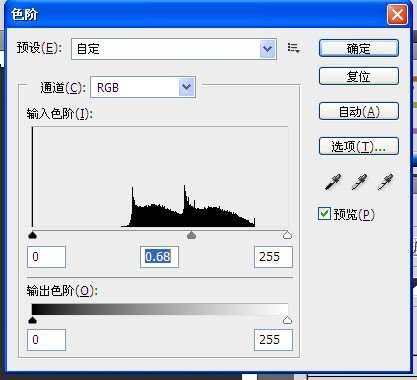
Task: Click the 自动(A) button
Action: [359, 111]
